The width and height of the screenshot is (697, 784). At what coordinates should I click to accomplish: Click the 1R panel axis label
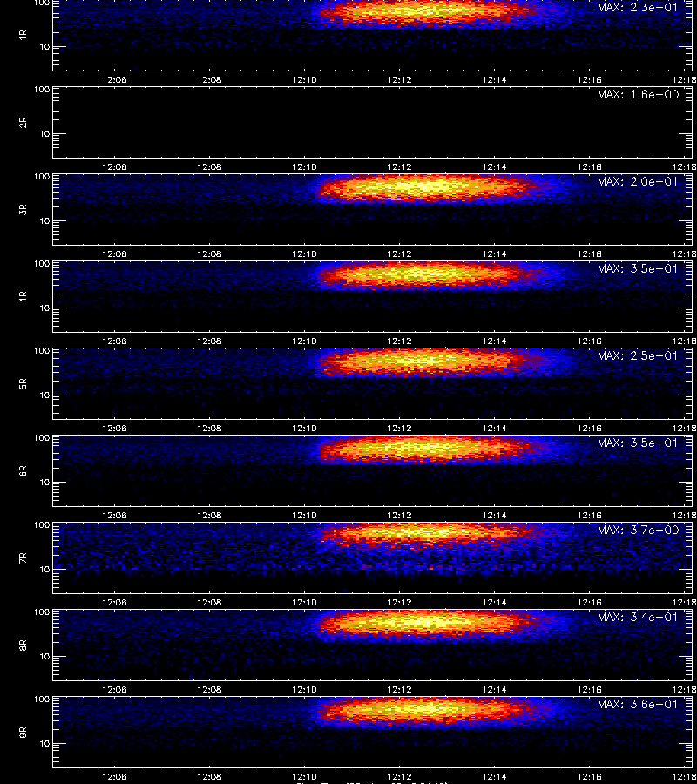pyautogui.click(x=23, y=35)
